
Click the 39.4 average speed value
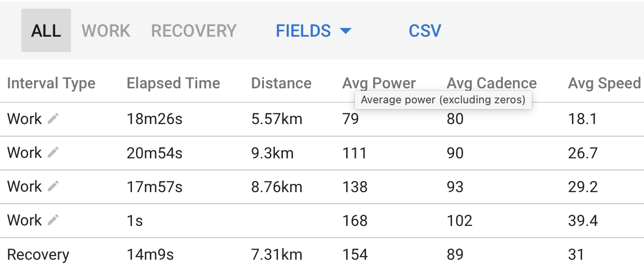tap(583, 221)
